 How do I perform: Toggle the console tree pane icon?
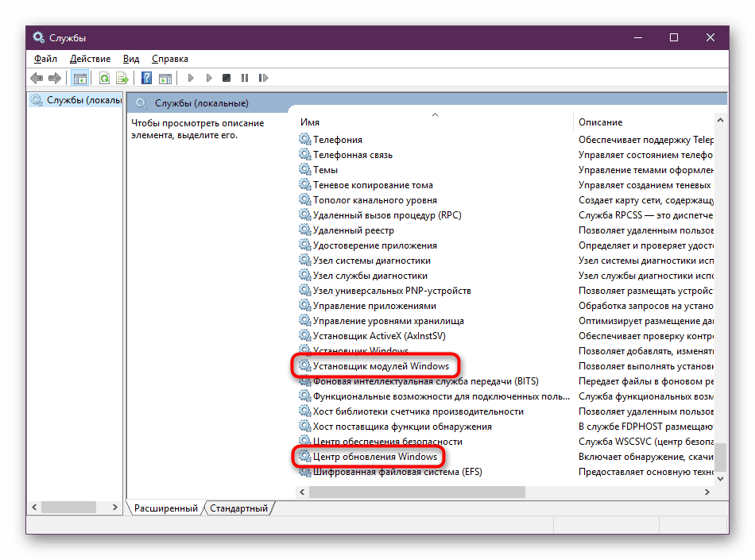(x=80, y=78)
